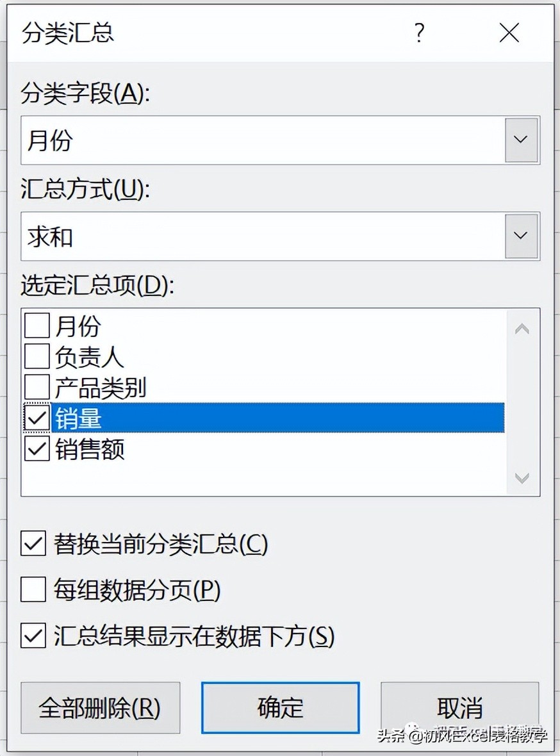This screenshot has width=560, height=756.
Task: Check the 负责人 checkbox
Action: [x=37, y=356]
